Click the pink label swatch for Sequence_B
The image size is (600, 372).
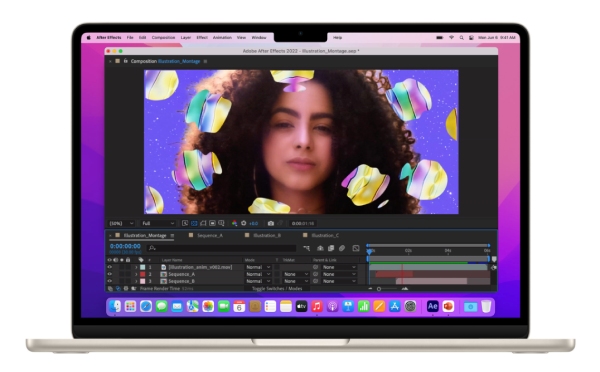pyautogui.click(x=143, y=281)
